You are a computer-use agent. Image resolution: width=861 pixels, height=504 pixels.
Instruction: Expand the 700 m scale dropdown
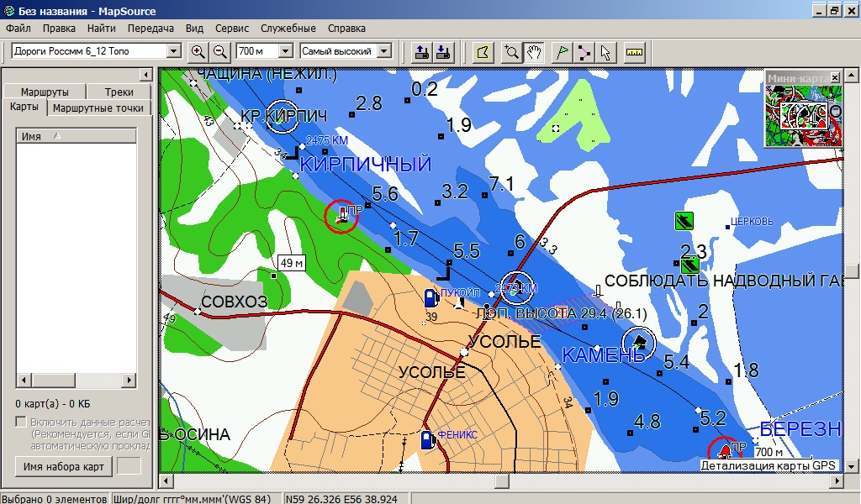(285, 51)
